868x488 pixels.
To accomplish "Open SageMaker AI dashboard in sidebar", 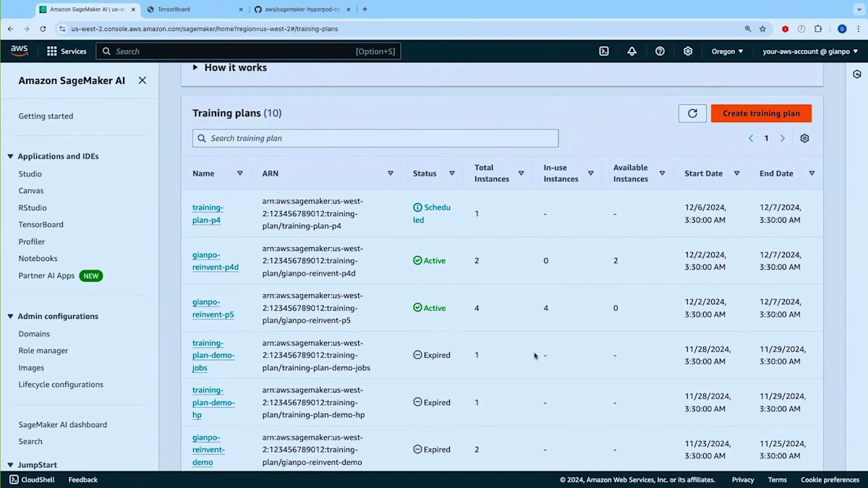I will tap(62, 424).
